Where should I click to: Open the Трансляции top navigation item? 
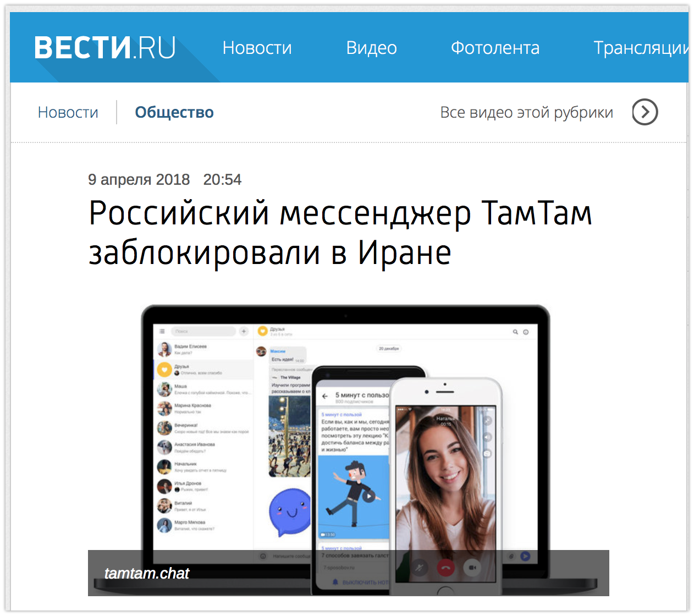pos(641,48)
